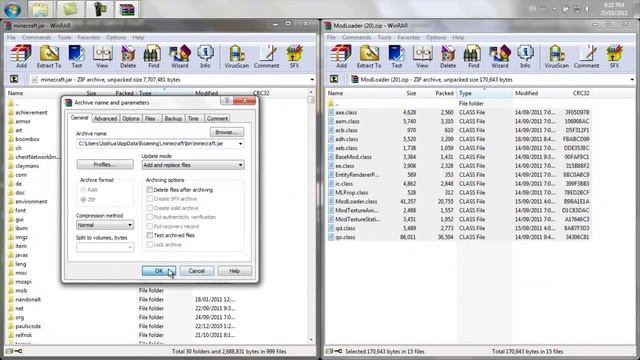The height and width of the screenshot is (360, 640).
Task: Click VirusScan icon in minecraft.jar toolbar
Action: pos(236,56)
